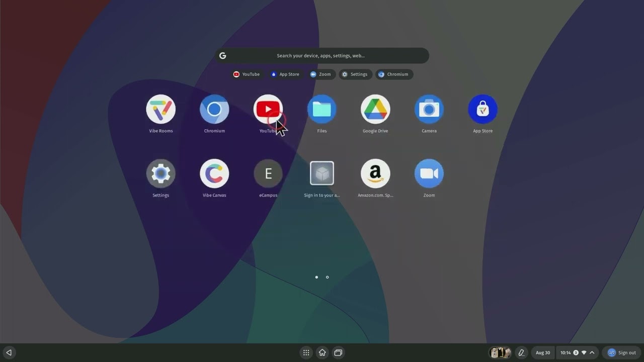This screenshot has width=644, height=362.
Task: Open Google Drive app
Action: 375,109
